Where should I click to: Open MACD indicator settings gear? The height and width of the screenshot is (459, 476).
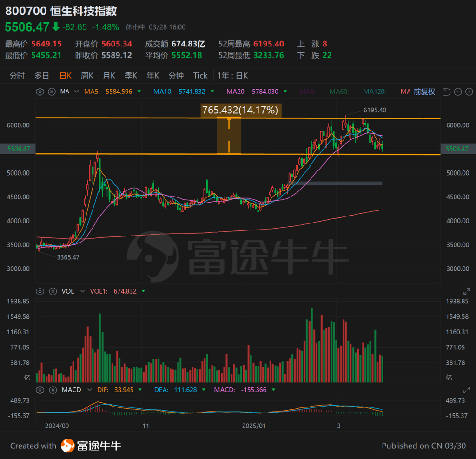click(40, 390)
